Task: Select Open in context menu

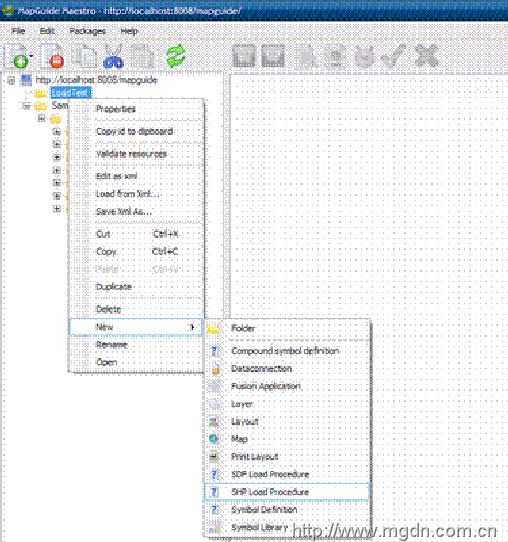Action: click(137, 362)
